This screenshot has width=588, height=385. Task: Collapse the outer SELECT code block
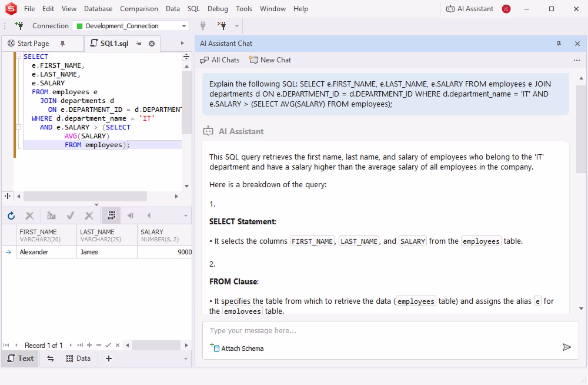pos(18,57)
